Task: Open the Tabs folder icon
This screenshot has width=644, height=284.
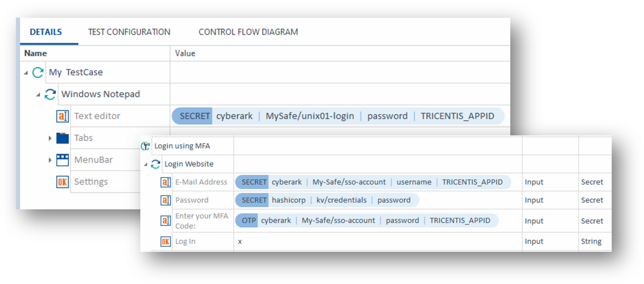Action: click(x=62, y=138)
